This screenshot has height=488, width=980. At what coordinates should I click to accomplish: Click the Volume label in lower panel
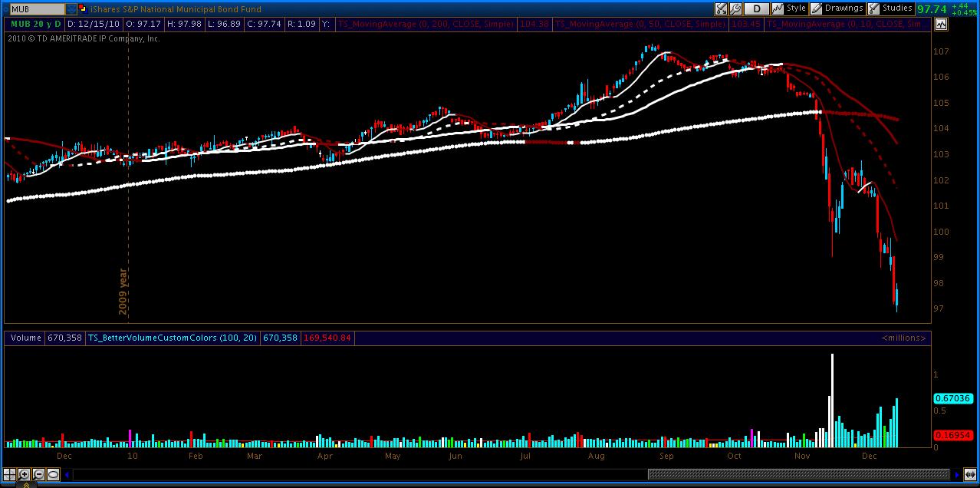(x=25, y=338)
